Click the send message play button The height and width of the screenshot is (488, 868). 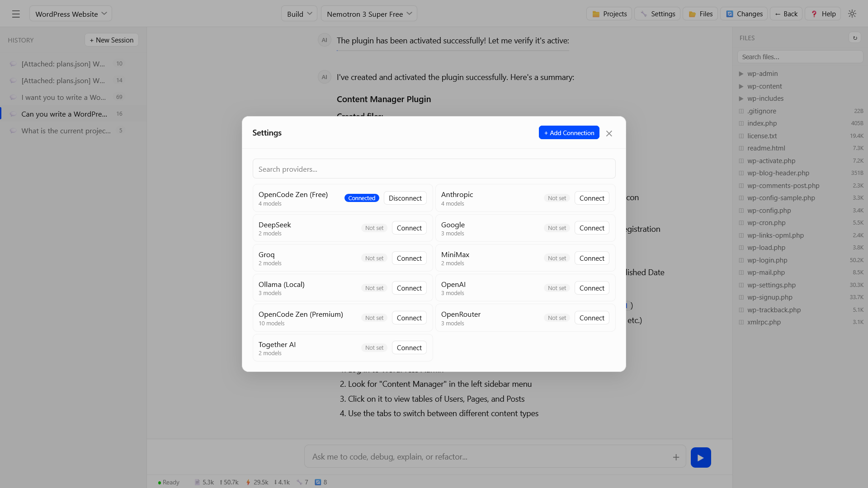(x=701, y=457)
